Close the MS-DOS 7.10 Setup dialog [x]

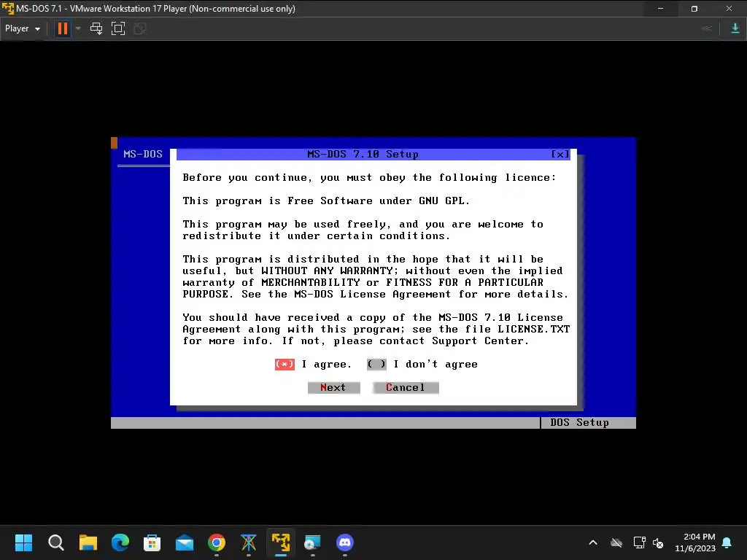(x=560, y=154)
